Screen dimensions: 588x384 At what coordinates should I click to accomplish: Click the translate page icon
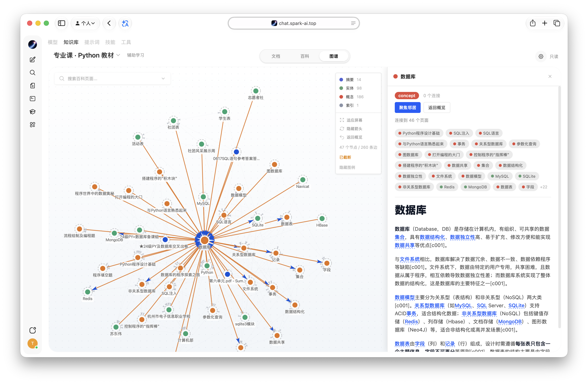click(125, 23)
